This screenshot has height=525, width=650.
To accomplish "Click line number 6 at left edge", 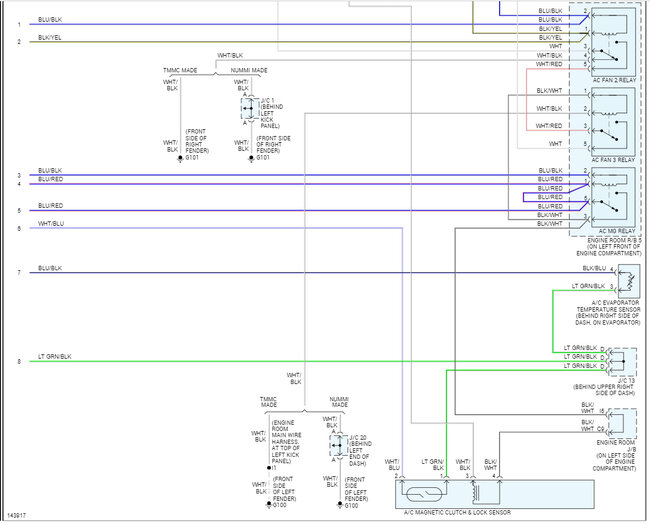I will [x=19, y=228].
